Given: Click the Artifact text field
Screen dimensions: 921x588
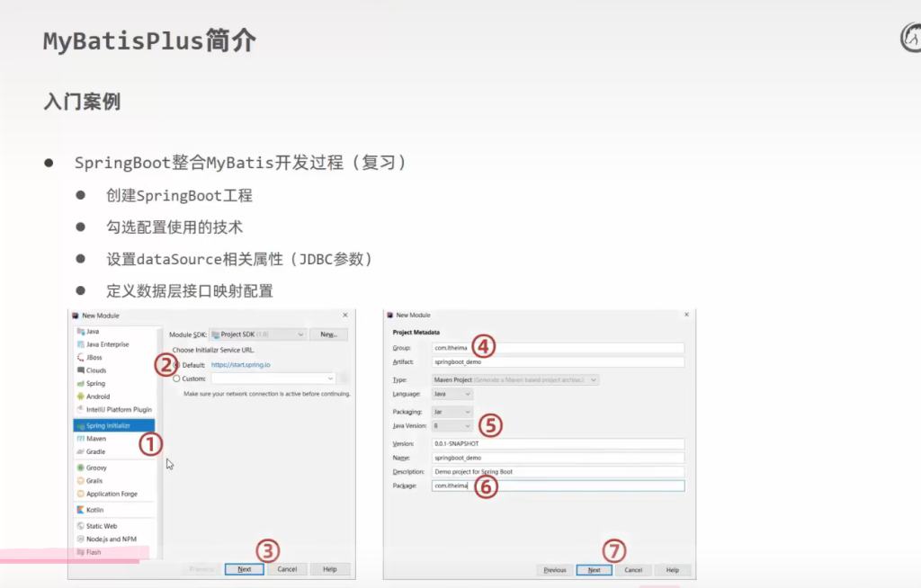Looking at the screenshot, I should point(558,362).
